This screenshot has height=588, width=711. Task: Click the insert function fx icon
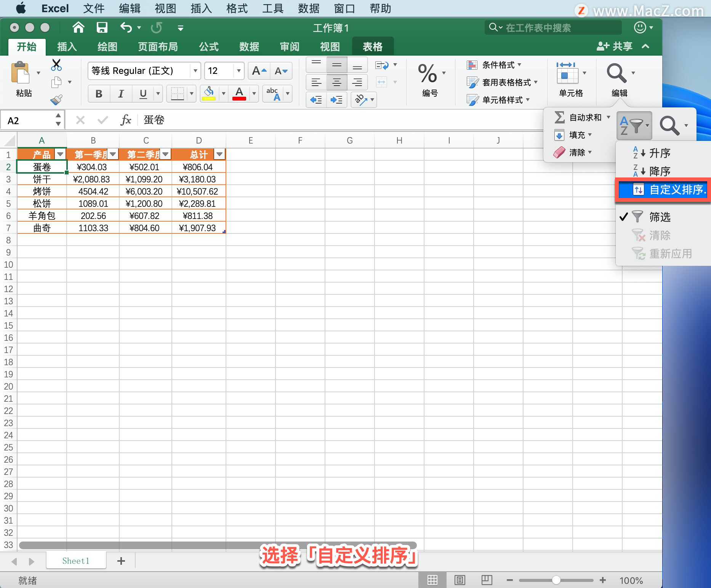click(126, 120)
